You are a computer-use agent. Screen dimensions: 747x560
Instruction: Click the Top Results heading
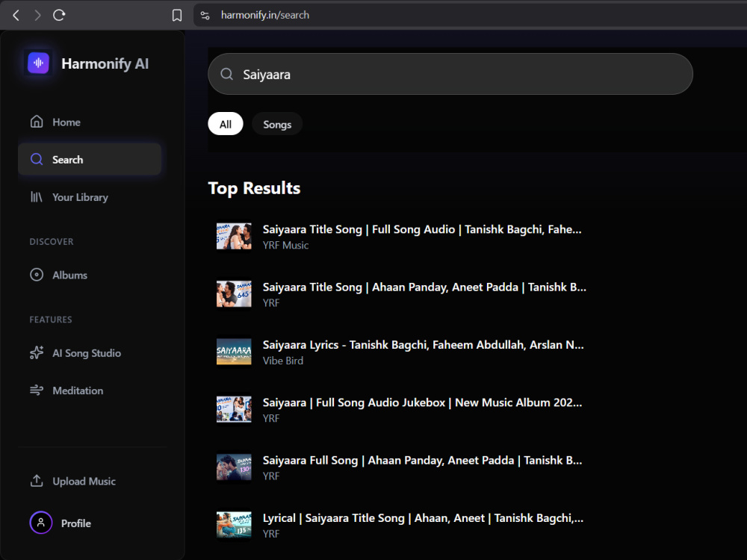[x=255, y=188]
